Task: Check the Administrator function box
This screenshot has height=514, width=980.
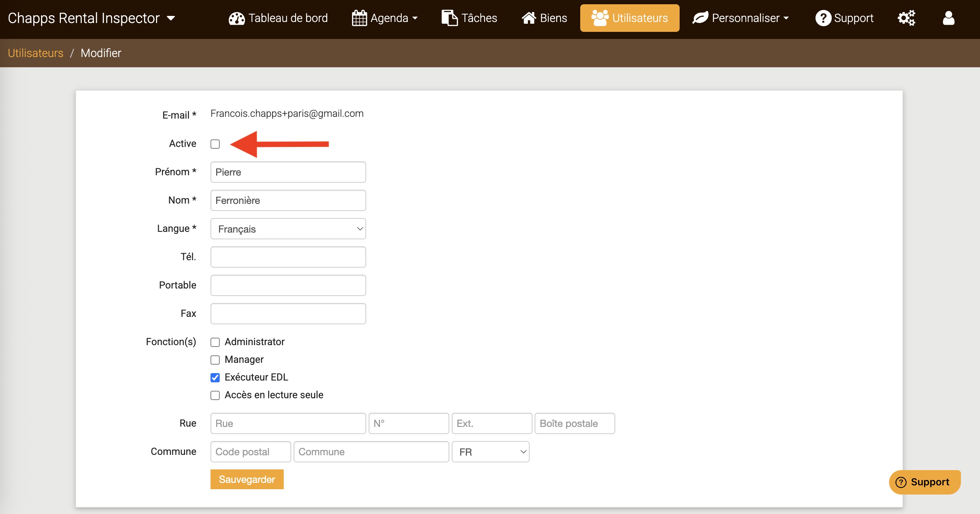Action: (215, 342)
